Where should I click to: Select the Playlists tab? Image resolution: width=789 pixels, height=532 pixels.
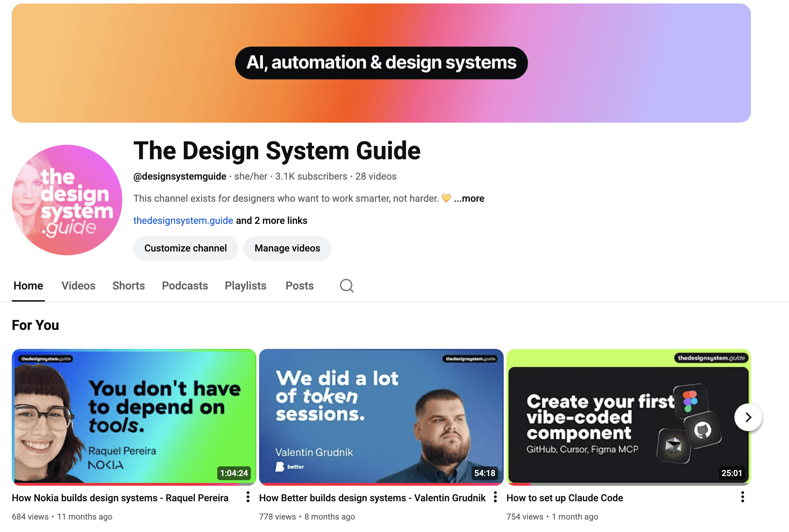(245, 286)
